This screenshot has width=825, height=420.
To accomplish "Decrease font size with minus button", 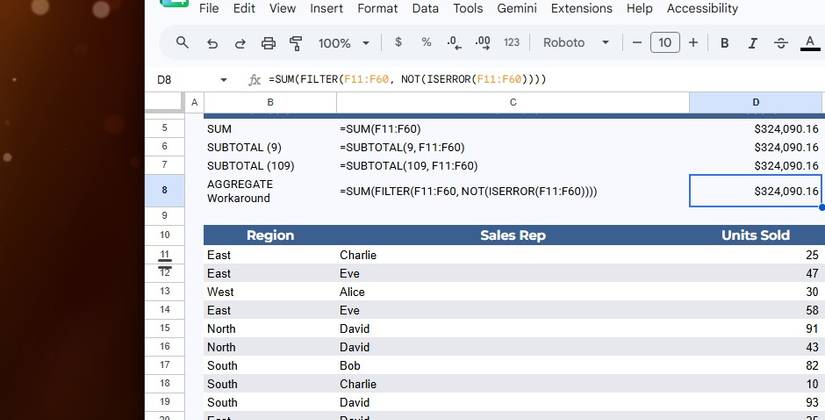I will point(637,43).
